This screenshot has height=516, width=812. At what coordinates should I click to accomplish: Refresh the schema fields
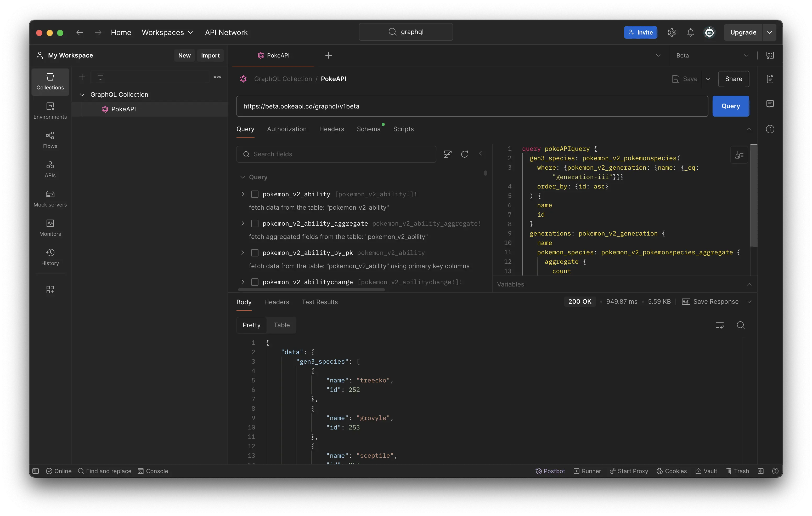click(x=464, y=154)
